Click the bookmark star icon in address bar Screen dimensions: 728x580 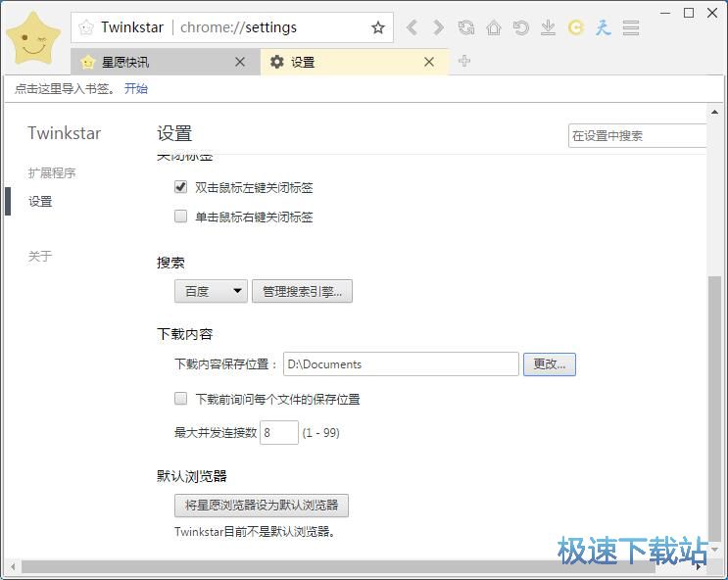pyautogui.click(x=378, y=27)
